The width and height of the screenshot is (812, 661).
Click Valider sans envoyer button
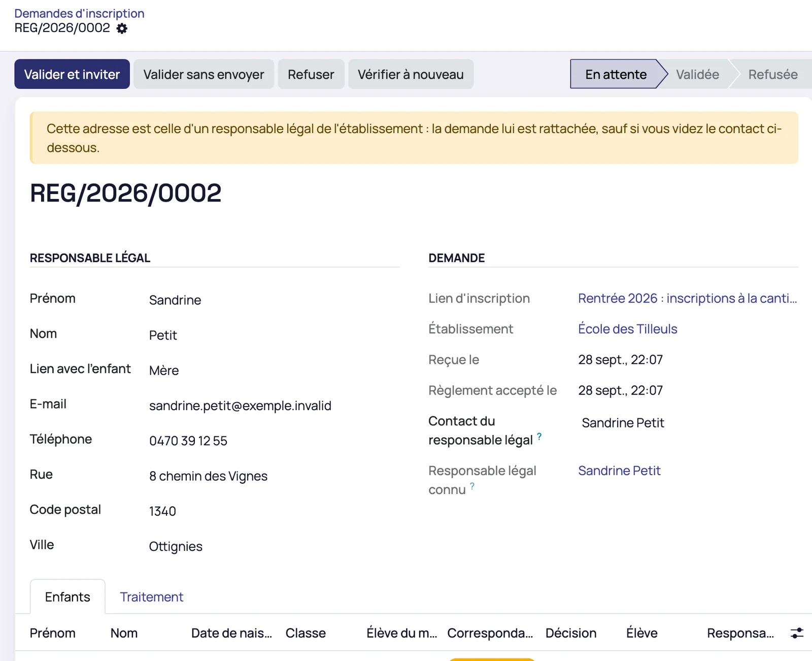click(x=204, y=74)
